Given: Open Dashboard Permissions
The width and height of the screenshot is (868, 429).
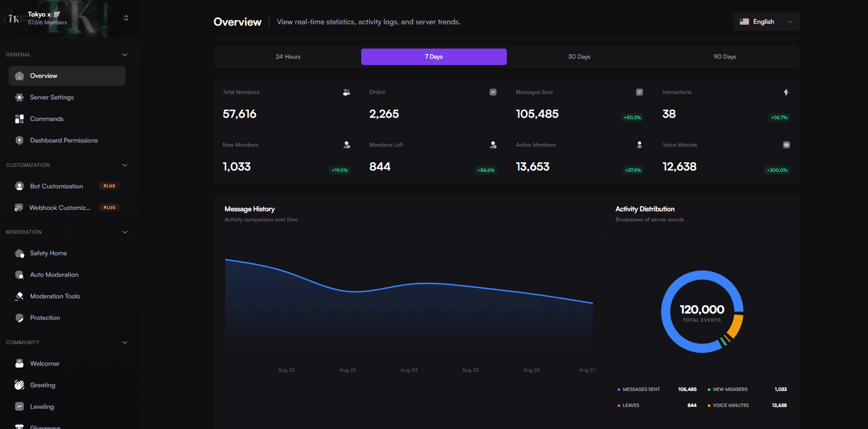Looking at the screenshot, I should [x=67, y=140].
